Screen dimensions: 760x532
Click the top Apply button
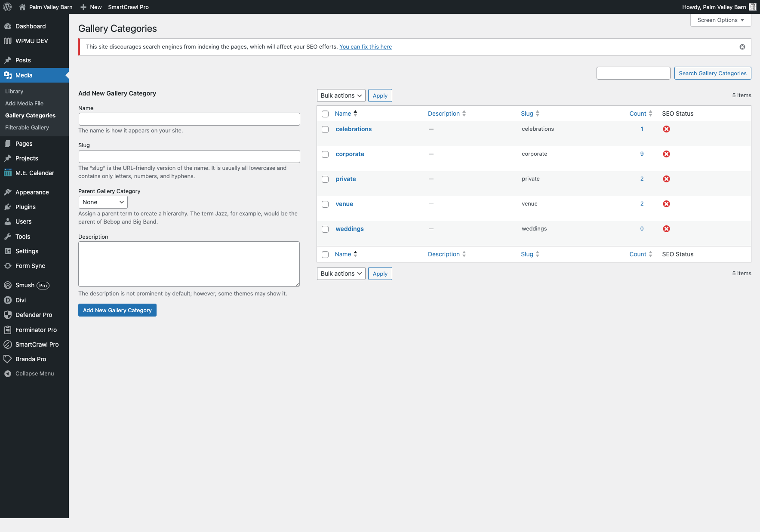pyautogui.click(x=380, y=95)
